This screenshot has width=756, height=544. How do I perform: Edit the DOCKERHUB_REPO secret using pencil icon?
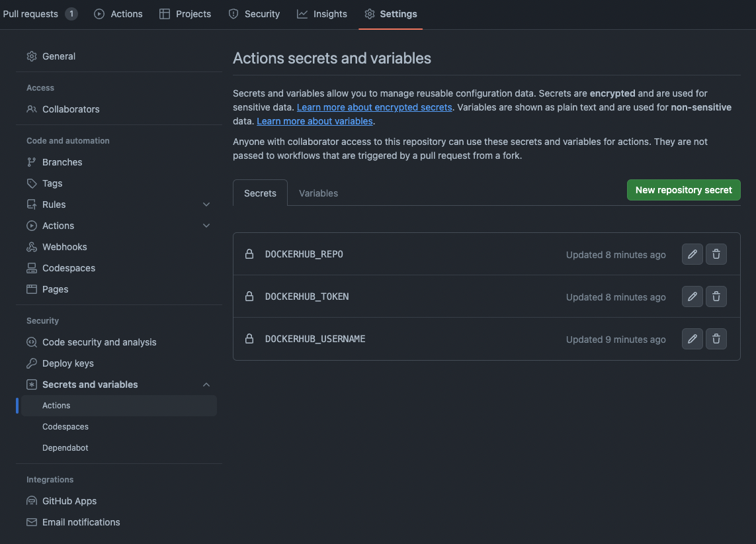(692, 253)
